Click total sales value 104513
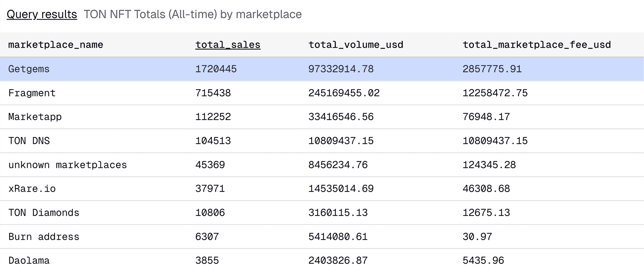 coord(213,141)
